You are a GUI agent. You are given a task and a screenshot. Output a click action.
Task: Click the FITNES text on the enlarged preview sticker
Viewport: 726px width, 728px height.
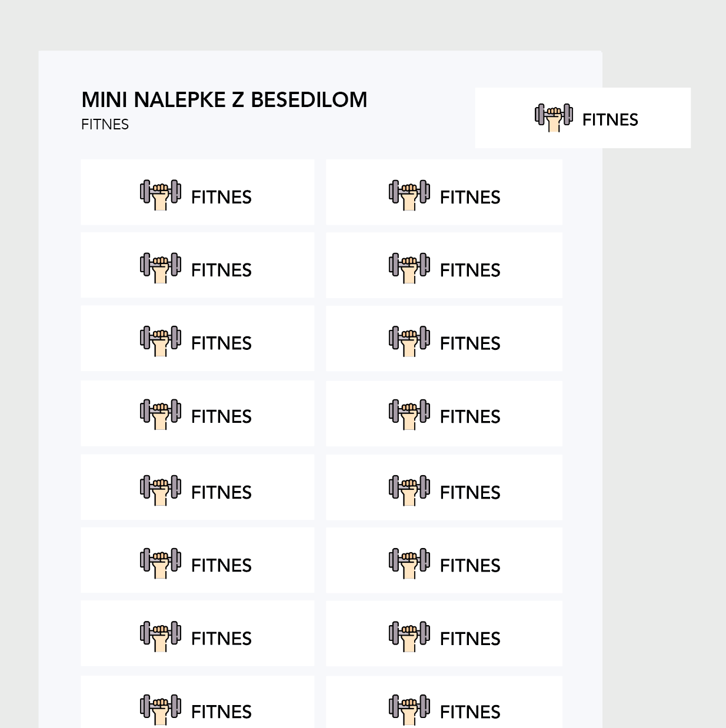610,120
